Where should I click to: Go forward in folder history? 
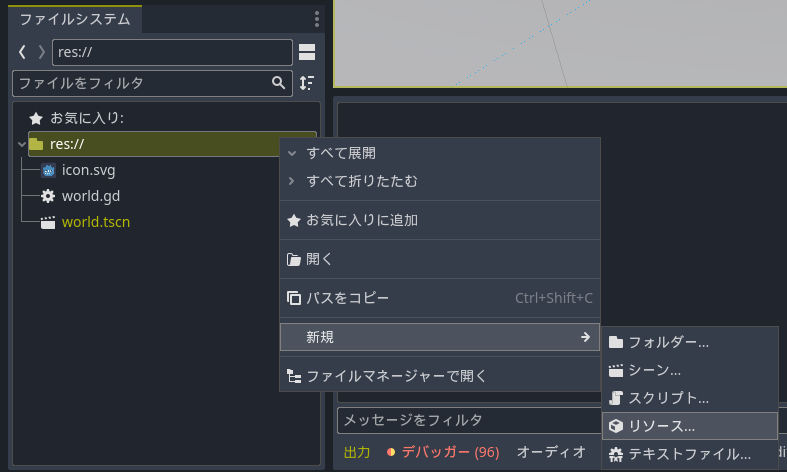[42, 52]
